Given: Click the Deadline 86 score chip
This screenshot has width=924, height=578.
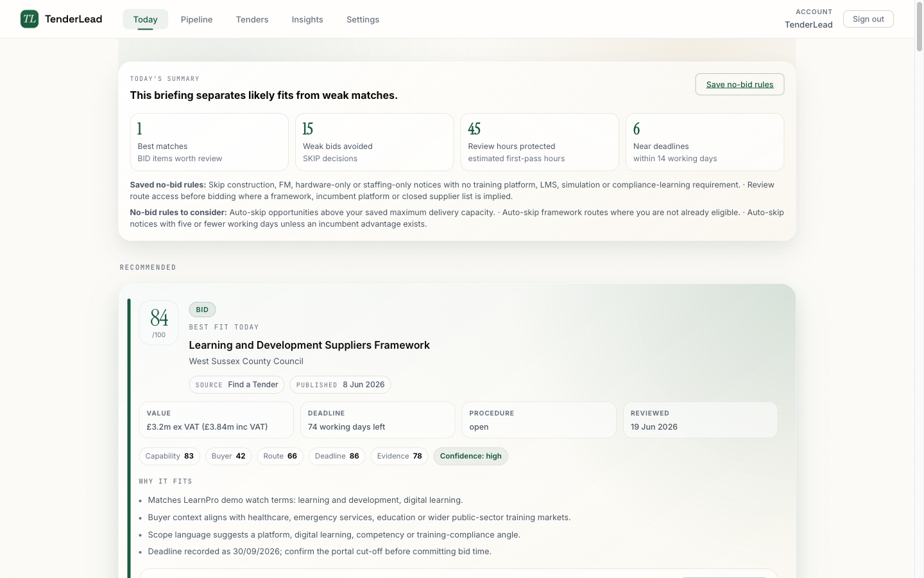Looking at the screenshot, I should point(337,456).
